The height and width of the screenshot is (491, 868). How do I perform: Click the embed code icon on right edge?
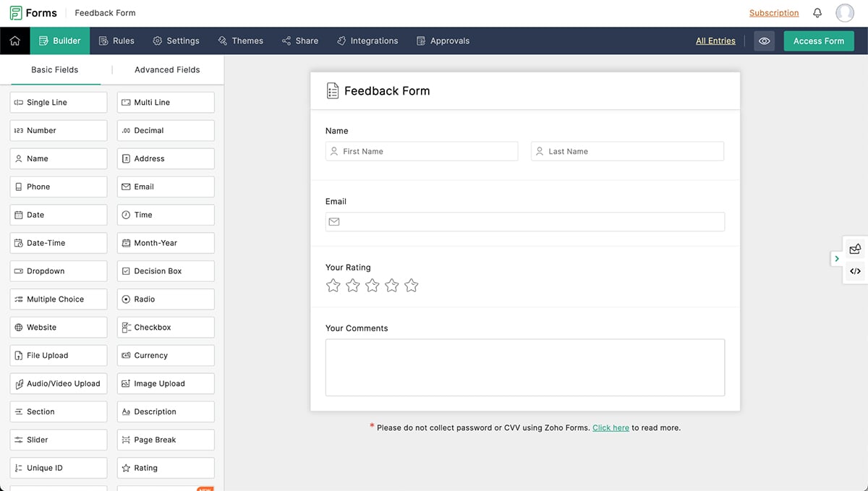[855, 271]
